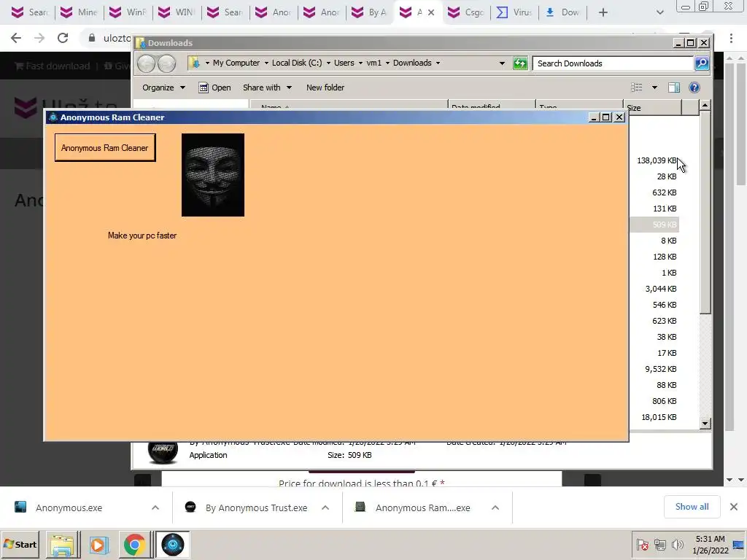Switch to the Csgo browser tab
Viewport: 747px width, 560px height.
coord(467,12)
